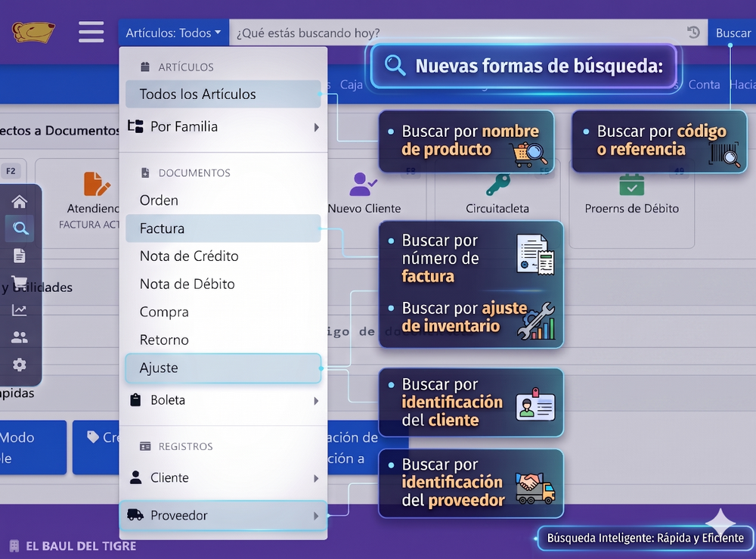The image size is (756, 559).
Task: Select Todos los Artículos
Action: [x=223, y=94]
